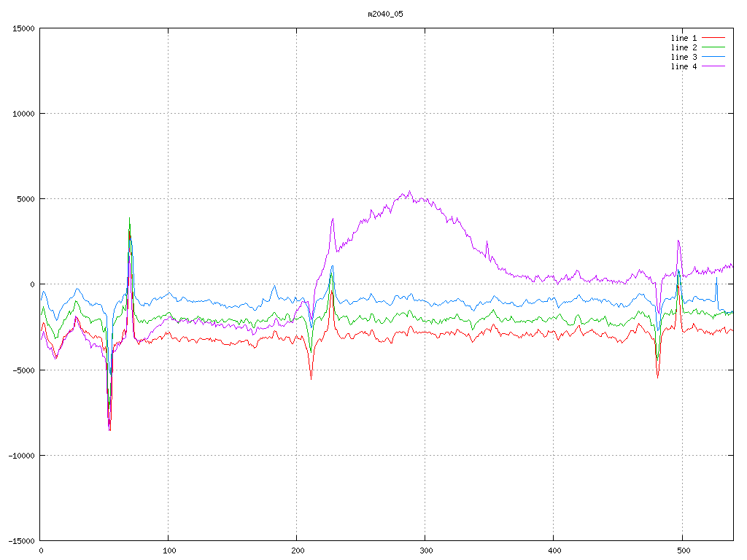747x560 pixels.
Task: Click the 400 x-axis tick label
Action: coord(554,551)
